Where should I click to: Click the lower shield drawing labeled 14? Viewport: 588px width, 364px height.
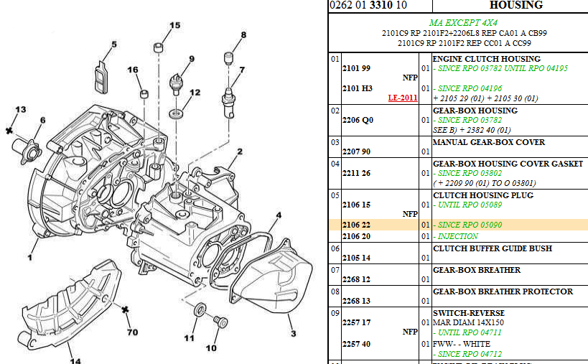68,302
